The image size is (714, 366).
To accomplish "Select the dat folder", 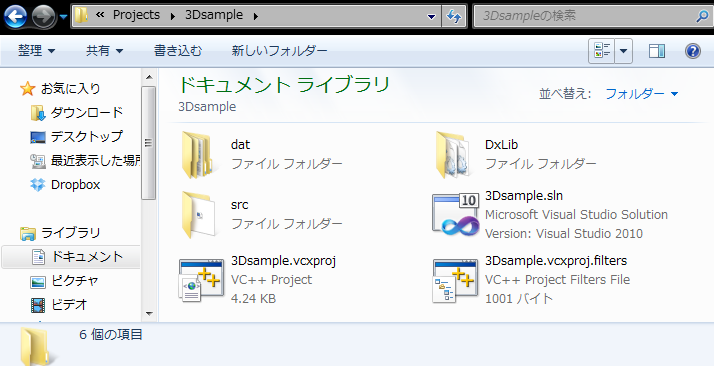I will [261, 154].
